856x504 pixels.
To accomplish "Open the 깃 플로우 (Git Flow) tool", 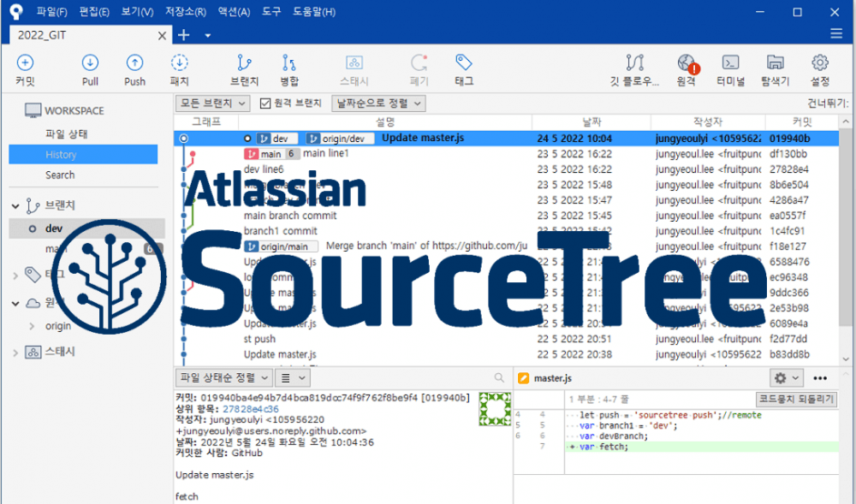I will click(634, 62).
